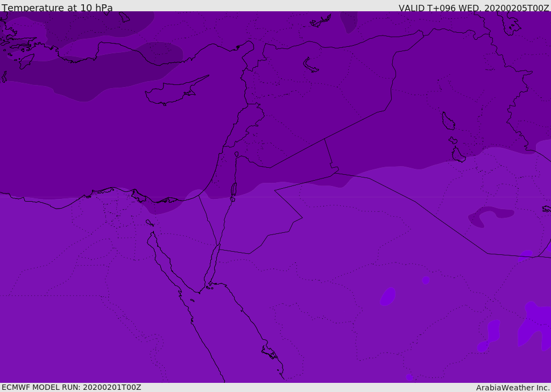
Task: Click the 'ECMWF MODEL RUN: 20200201T00Z' footer text
Action: point(72,387)
